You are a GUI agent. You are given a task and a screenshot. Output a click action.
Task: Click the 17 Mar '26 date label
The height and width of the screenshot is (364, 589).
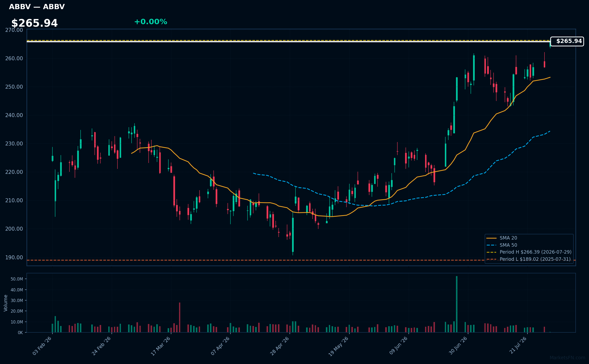pyautogui.click(x=161, y=346)
